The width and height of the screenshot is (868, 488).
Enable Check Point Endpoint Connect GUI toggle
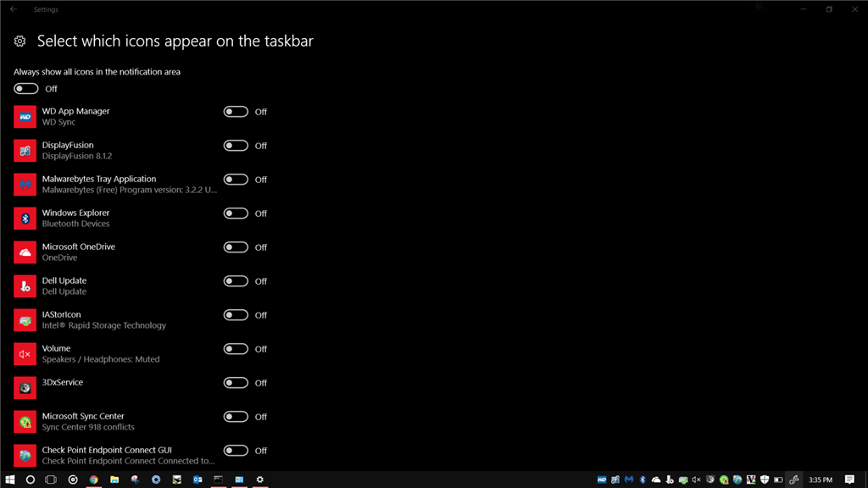pyautogui.click(x=236, y=451)
